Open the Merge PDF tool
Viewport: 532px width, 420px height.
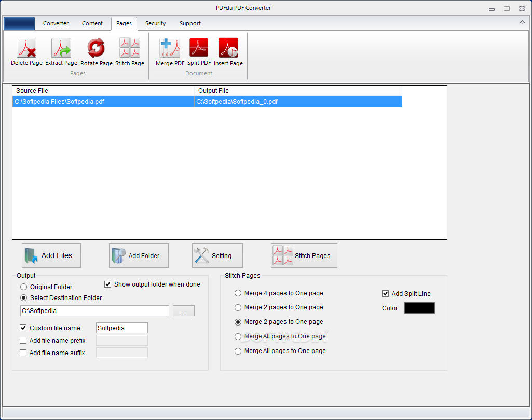tap(170, 52)
